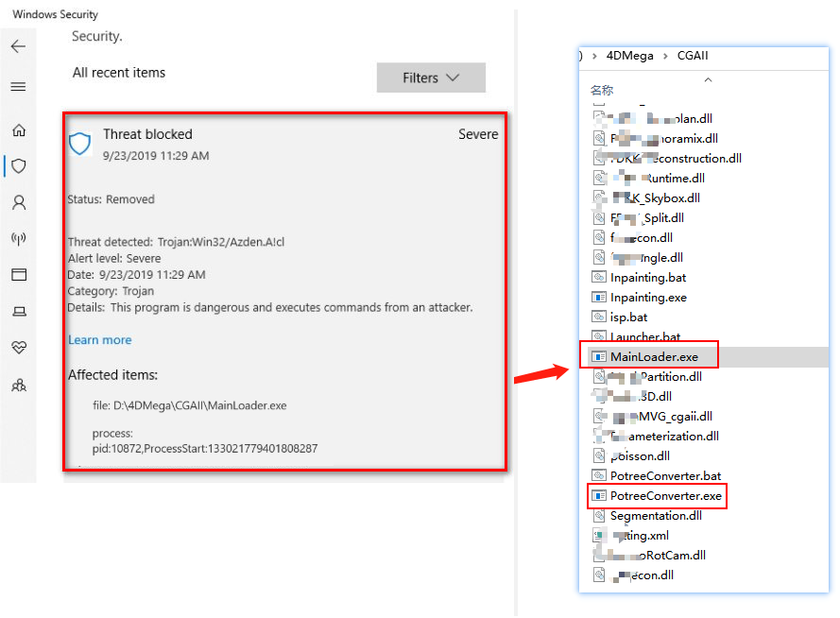Screen dimensions: 840x618
Task: Open Family options sidebar icon
Action: tap(18, 385)
